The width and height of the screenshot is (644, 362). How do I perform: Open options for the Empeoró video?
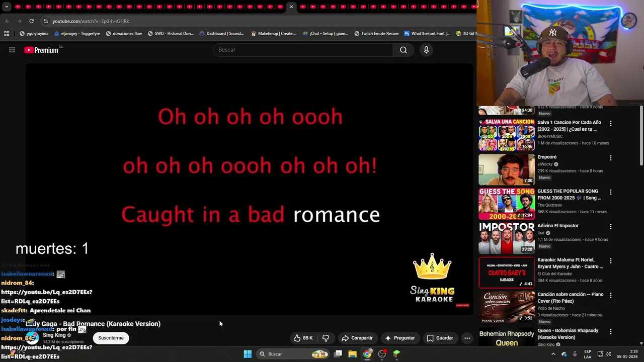click(611, 158)
